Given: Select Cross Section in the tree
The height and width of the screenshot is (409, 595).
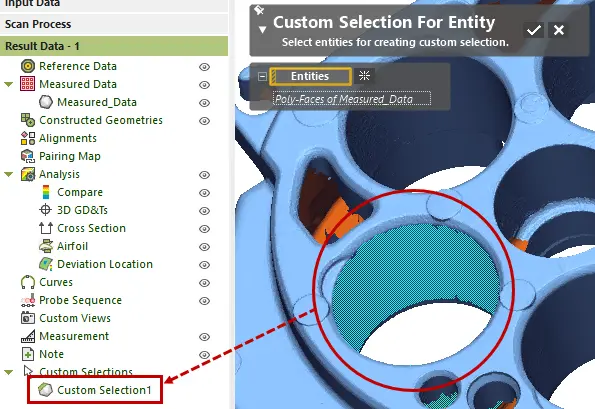Looking at the screenshot, I should click(x=91, y=228).
